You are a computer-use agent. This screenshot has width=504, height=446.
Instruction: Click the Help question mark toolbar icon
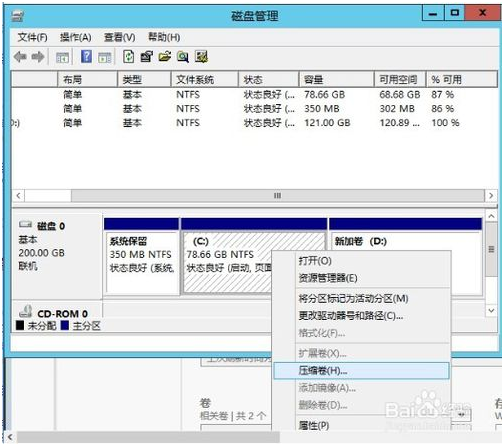coord(86,57)
